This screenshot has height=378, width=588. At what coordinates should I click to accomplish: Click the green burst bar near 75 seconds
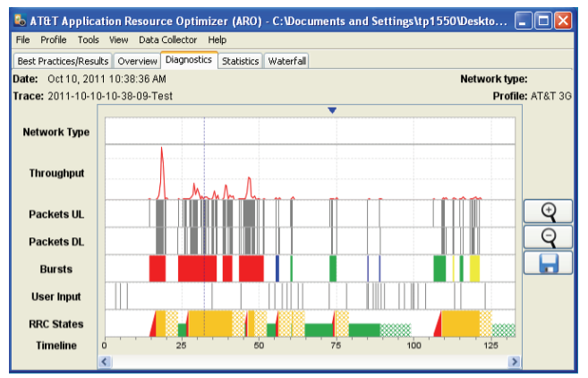[x=333, y=269]
